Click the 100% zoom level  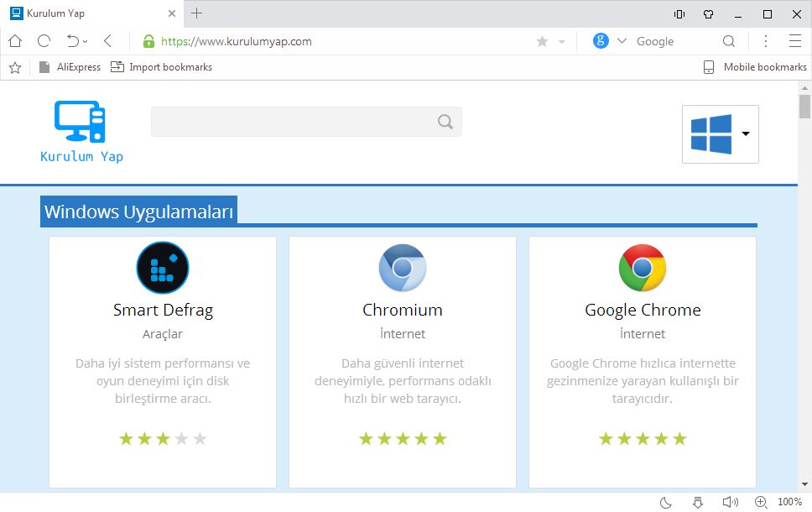(789, 502)
